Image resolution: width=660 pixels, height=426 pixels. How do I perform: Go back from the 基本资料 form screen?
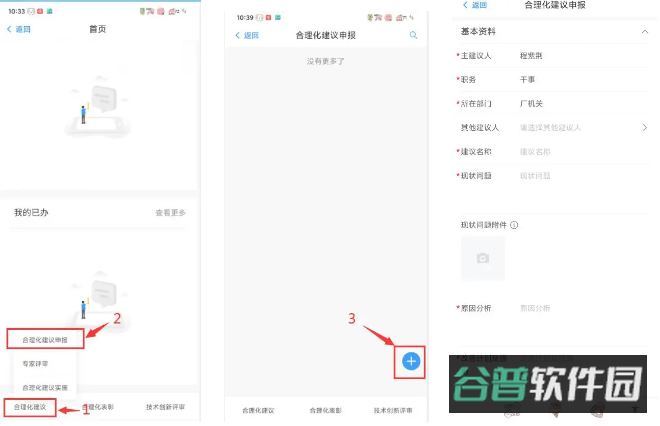coord(475,5)
